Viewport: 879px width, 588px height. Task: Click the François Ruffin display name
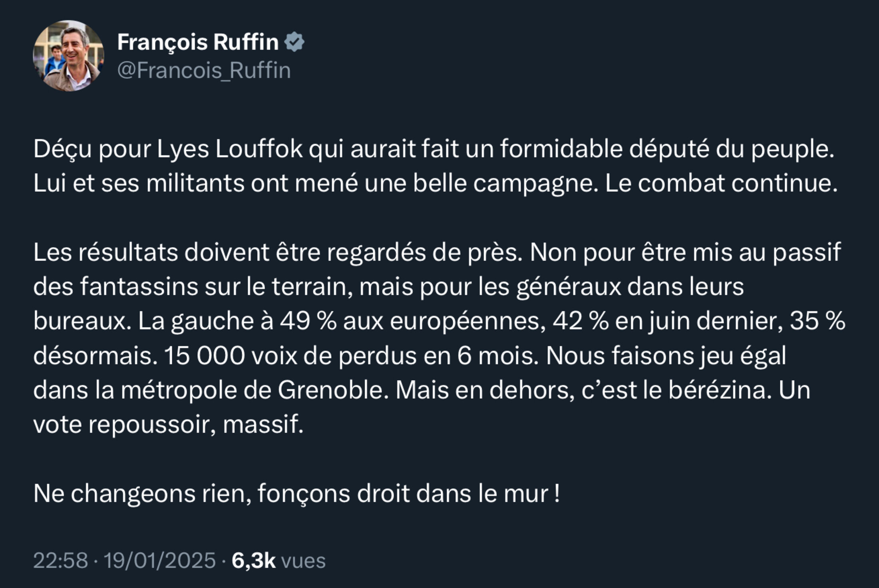click(198, 42)
